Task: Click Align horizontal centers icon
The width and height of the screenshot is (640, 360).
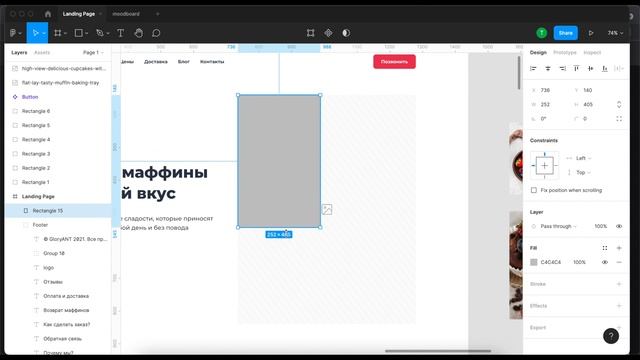Action: coord(548,69)
